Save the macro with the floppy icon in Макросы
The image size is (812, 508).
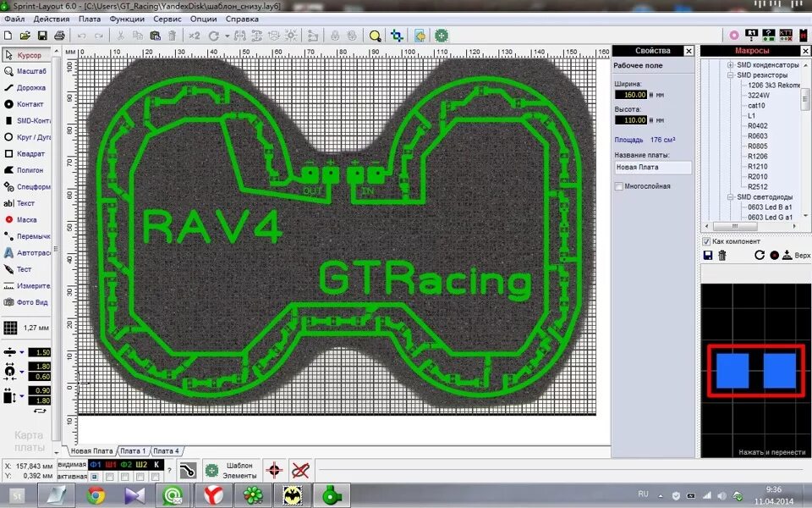(x=708, y=255)
